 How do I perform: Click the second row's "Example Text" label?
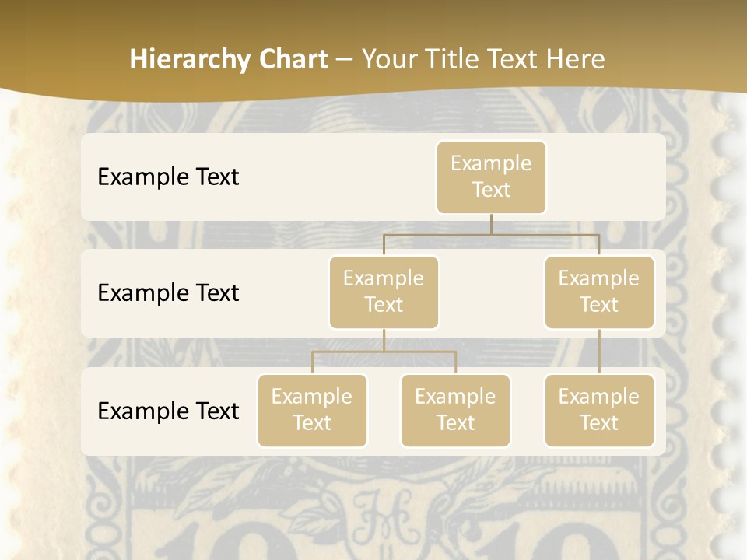point(168,293)
